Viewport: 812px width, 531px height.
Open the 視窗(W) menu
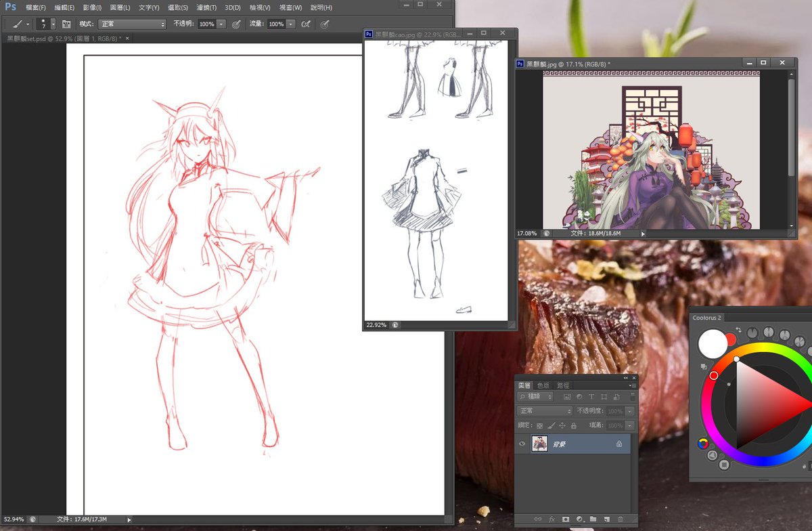(290, 7)
